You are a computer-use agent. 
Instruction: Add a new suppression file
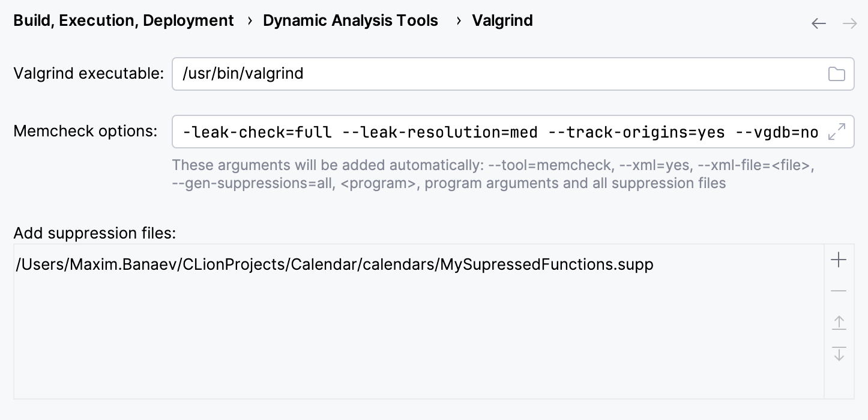tap(839, 260)
